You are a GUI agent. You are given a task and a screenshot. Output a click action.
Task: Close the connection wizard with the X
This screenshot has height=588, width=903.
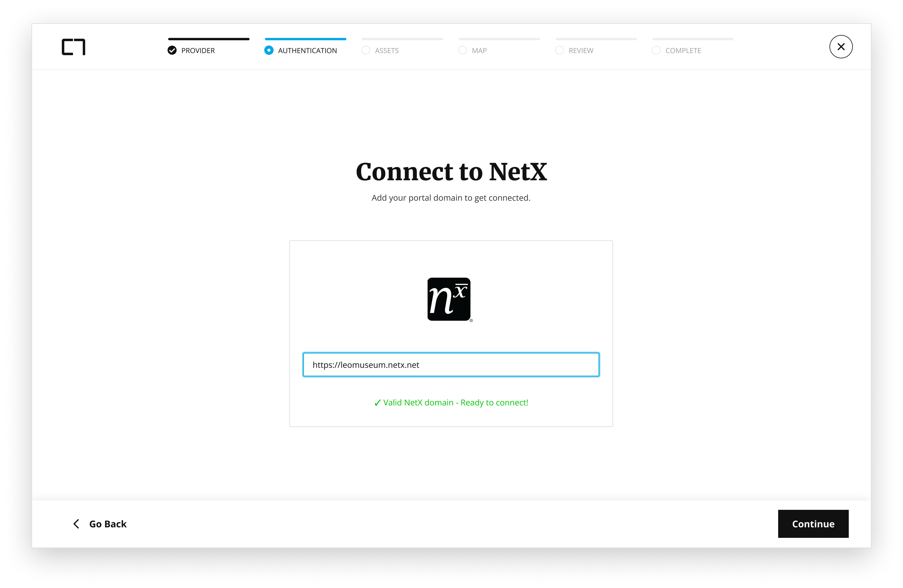coord(841,47)
